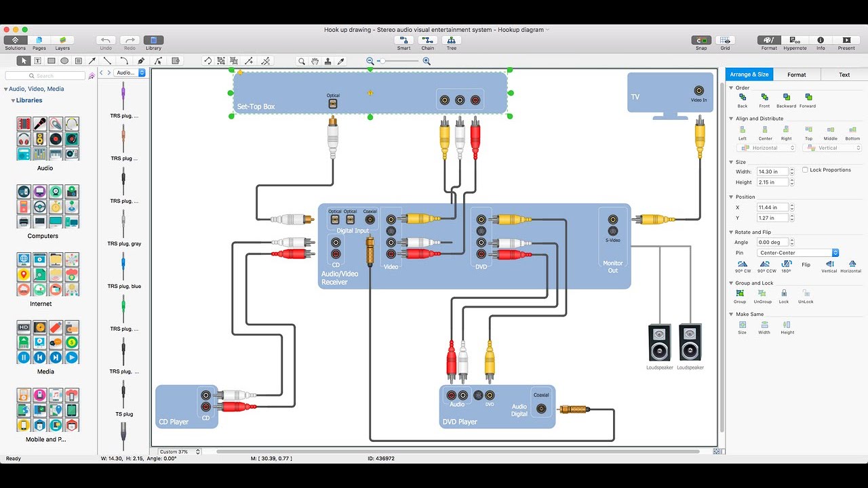
Task: Switch to the Text tab
Action: click(x=844, y=75)
